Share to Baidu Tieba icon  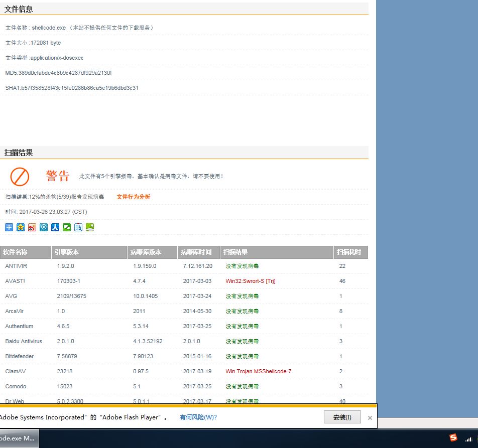pos(78,227)
